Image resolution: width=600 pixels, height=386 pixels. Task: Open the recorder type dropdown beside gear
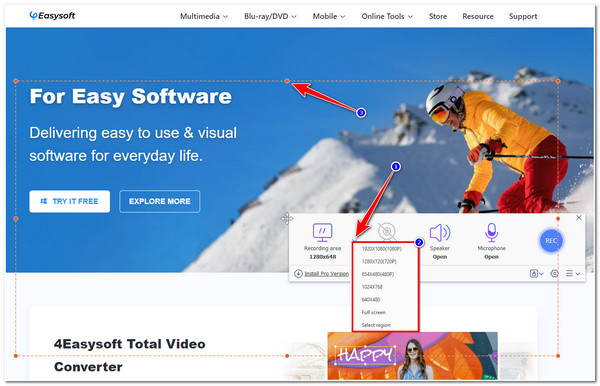(536, 274)
